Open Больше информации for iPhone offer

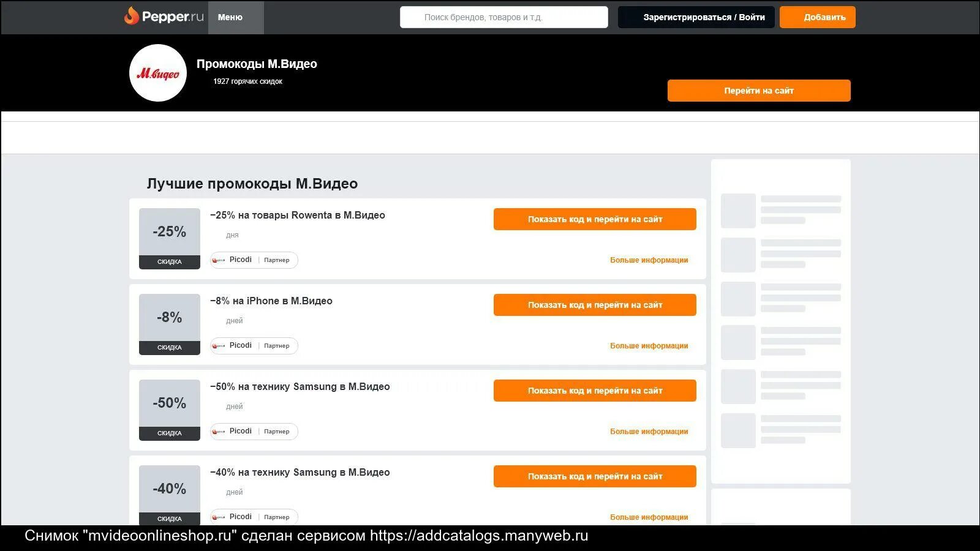pyautogui.click(x=649, y=346)
